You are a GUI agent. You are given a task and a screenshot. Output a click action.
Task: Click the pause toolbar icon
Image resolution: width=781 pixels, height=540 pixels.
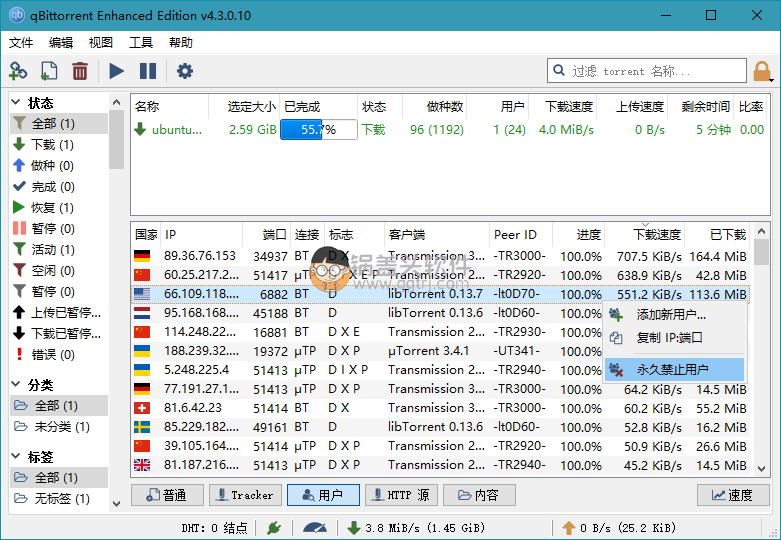tap(148, 71)
